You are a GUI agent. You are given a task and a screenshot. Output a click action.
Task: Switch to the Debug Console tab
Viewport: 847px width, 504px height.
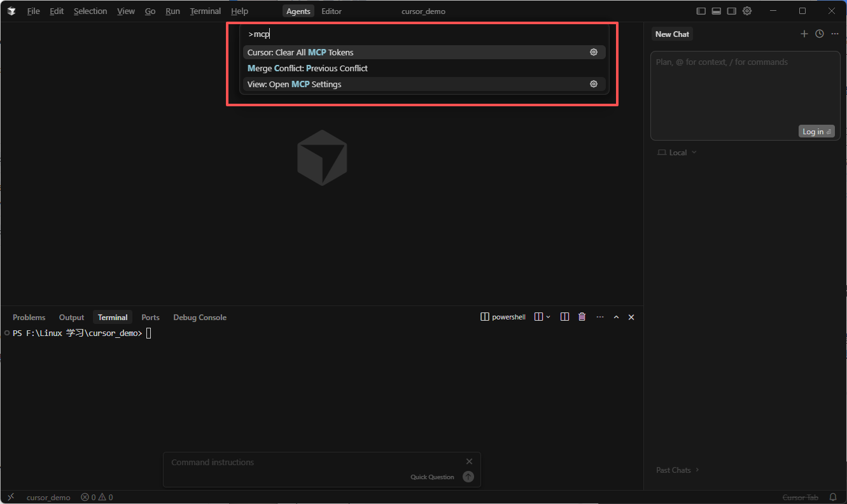[200, 318]
